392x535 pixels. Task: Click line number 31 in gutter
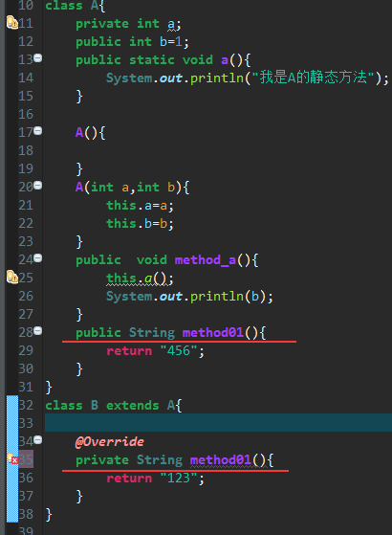(x=26, y=387)
